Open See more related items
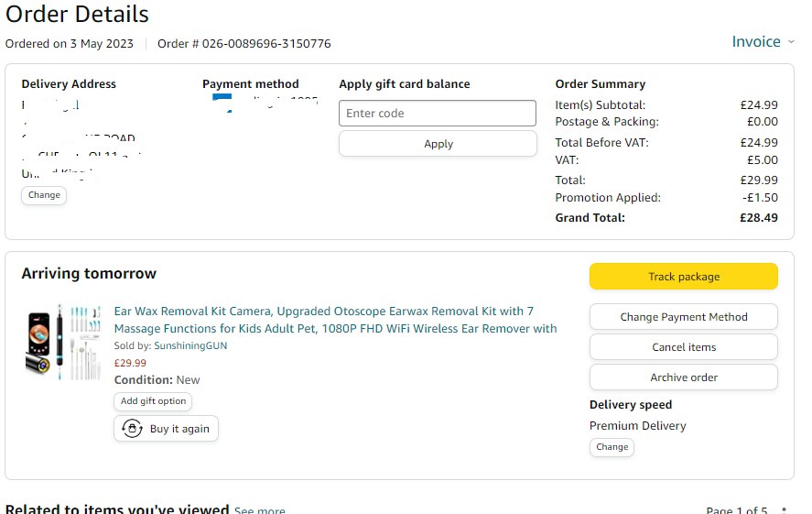 pyautogui.click(x=259, y=510)
